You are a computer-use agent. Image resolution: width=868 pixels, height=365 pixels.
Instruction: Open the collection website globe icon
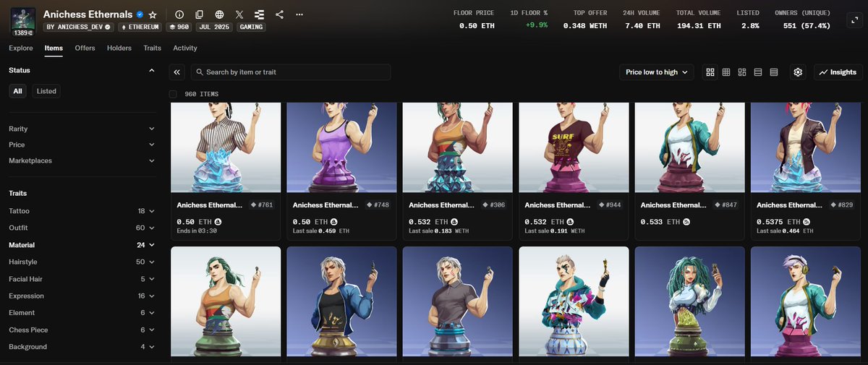tap(219, 14)
